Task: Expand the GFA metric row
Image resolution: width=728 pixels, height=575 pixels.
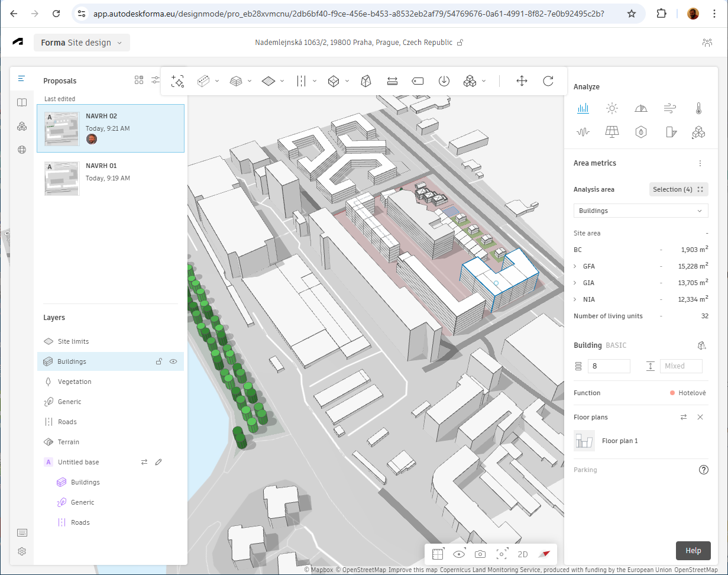Action: point(575,266)
